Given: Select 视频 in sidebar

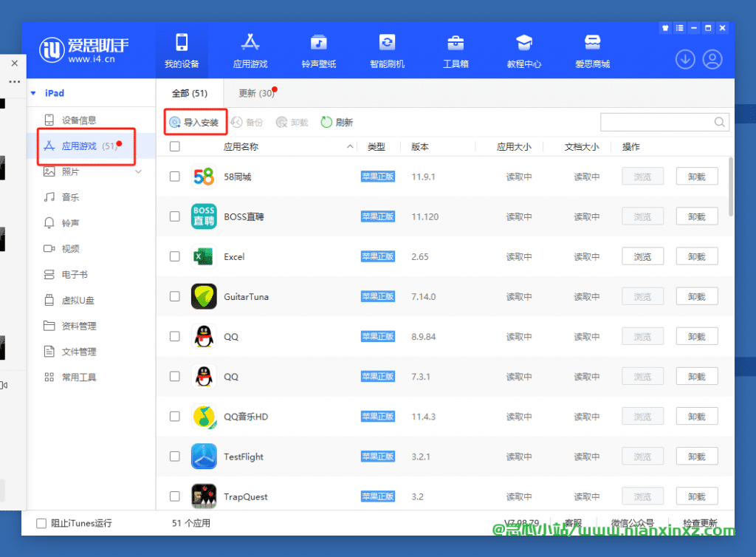Looking at the screenshot, I should click(x=70, y=249).
